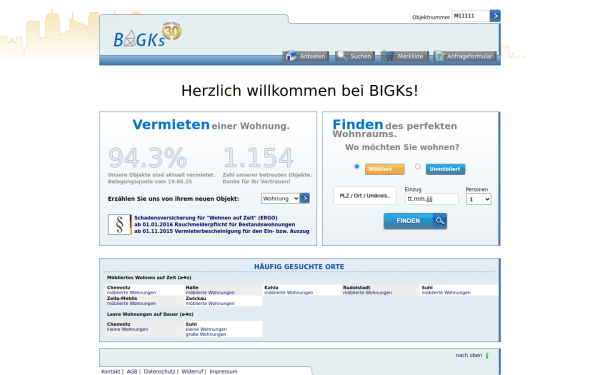The width and height of the screenshot is (600, 375).
Task: Click the 94.3% occupancy figure
Action: [148, 158]
